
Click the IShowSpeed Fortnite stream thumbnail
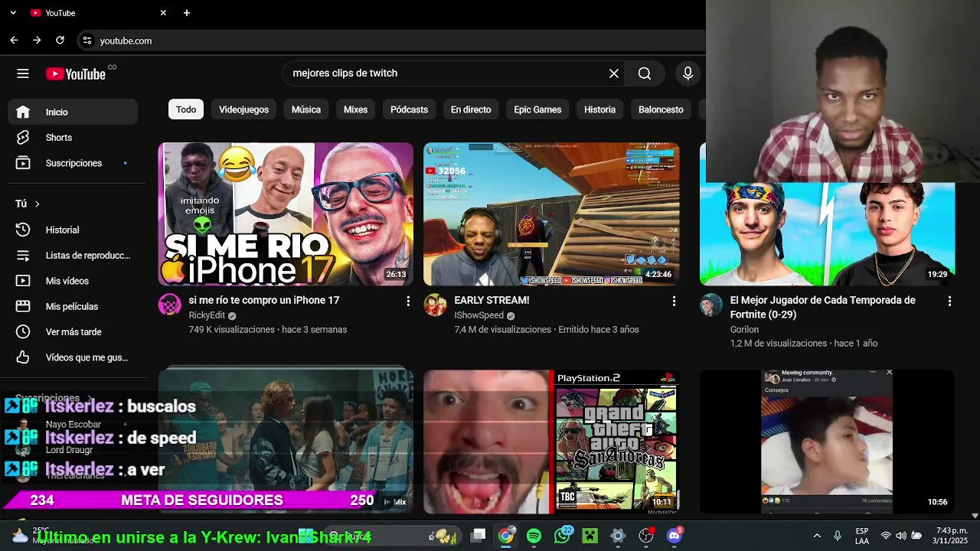551,214
